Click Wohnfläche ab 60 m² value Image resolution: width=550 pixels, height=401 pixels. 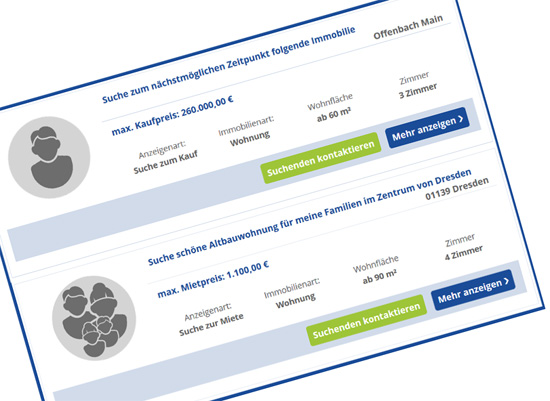(x=334, y=115)
